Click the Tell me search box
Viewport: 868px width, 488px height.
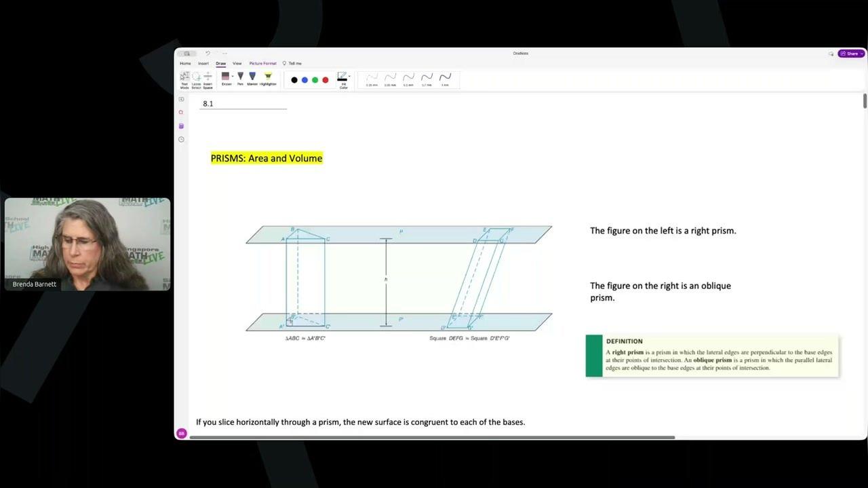coord(293,63)
